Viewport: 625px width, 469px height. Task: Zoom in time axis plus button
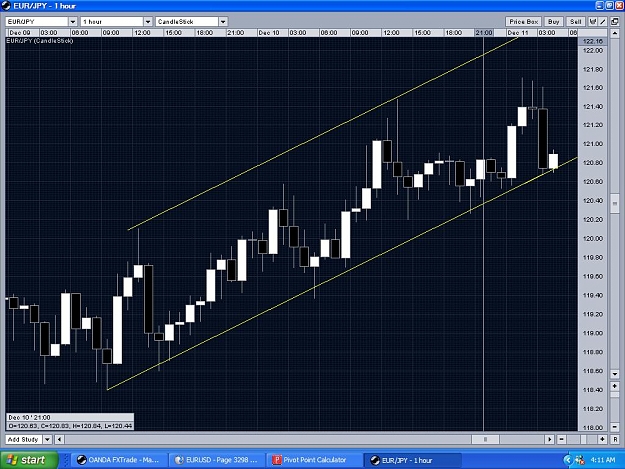[602, 440]
